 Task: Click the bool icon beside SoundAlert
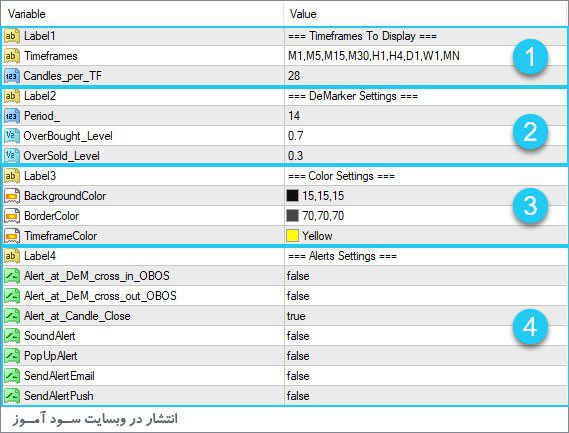tap(12, 336)
